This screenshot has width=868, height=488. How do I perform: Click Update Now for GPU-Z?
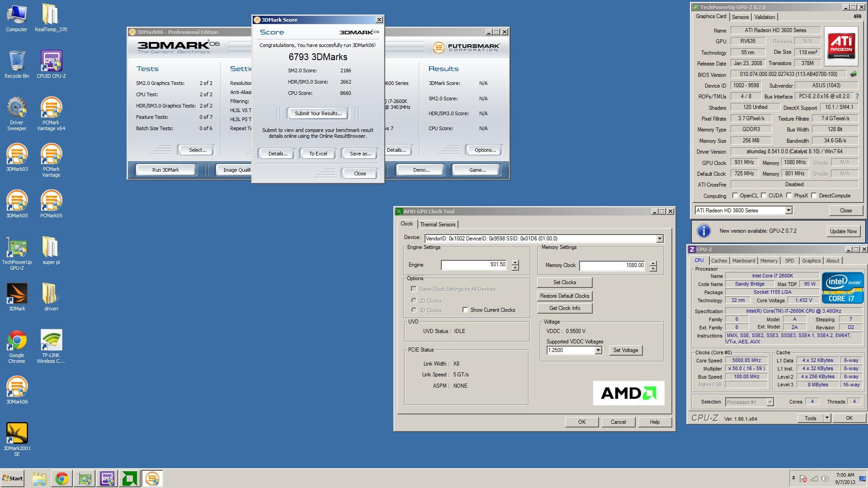pyautogui.click(x=843, y=231)
